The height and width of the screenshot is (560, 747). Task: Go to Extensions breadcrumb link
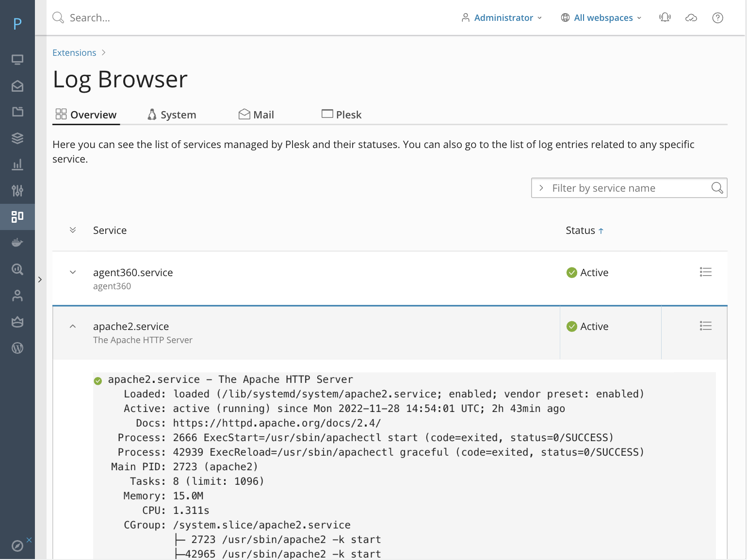[74, 52]
